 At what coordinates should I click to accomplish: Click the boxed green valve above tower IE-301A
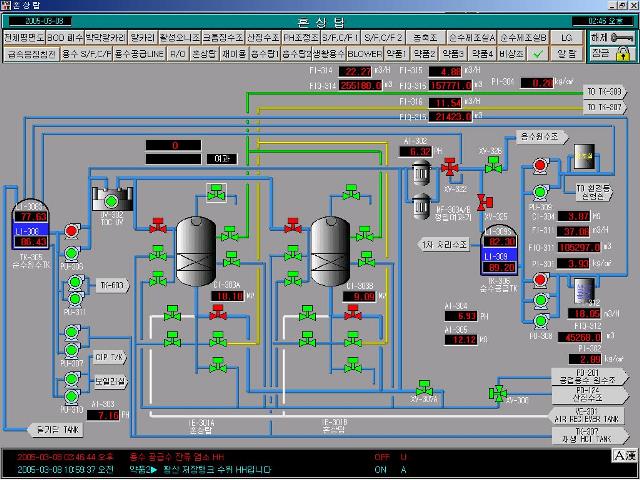(216, 193)
